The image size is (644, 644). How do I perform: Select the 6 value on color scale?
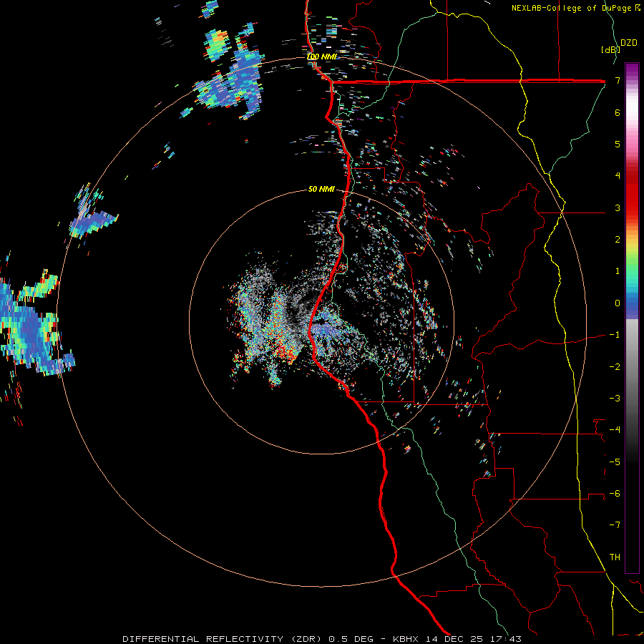[618, 112]
